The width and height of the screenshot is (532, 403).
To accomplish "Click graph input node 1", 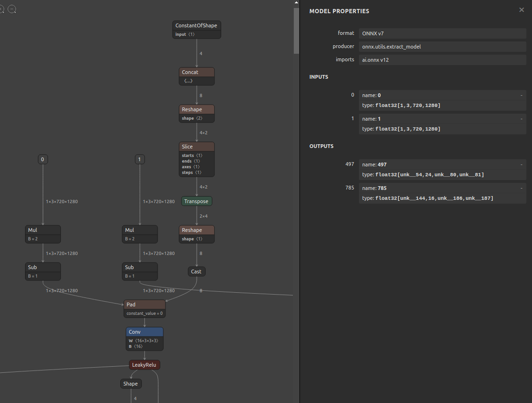I will [x=140, y=159].
